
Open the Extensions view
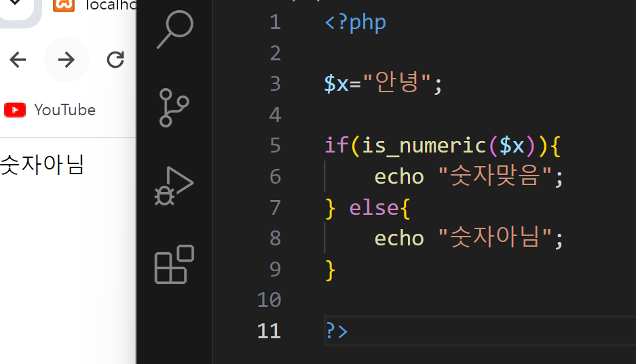[x=174, y=264]
